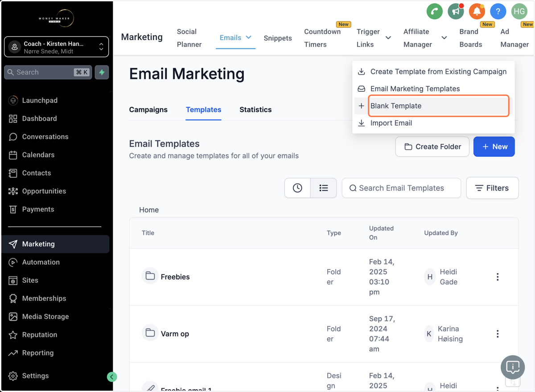
Task: Open options menu for Freebies folder
Action: [x=498, y=277]
